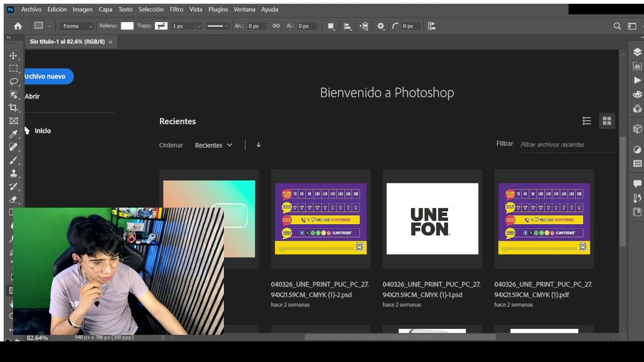Open path alignment options icon
The height and width of the screenshot is (362, 644).
[x=347, y=26]
